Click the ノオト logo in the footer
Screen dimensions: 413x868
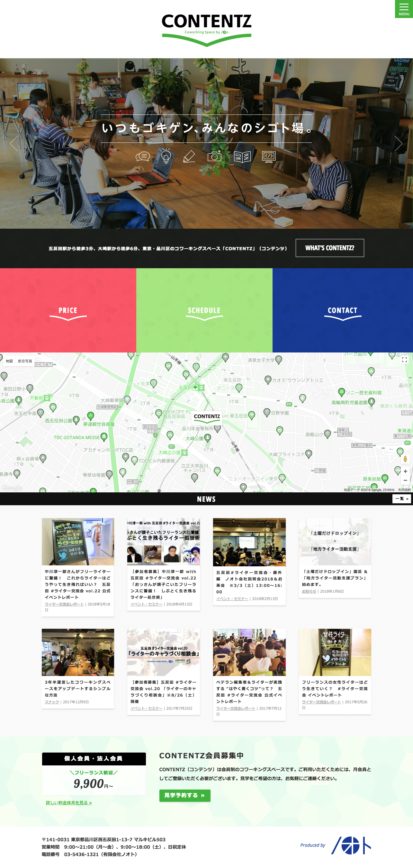(351, 845)
